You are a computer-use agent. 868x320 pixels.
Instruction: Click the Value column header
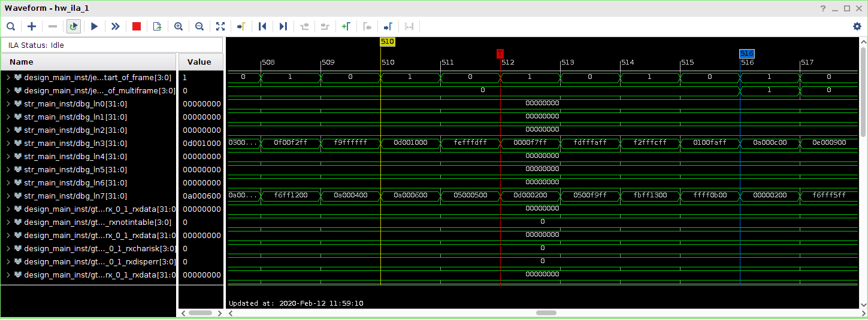[199, 62]
